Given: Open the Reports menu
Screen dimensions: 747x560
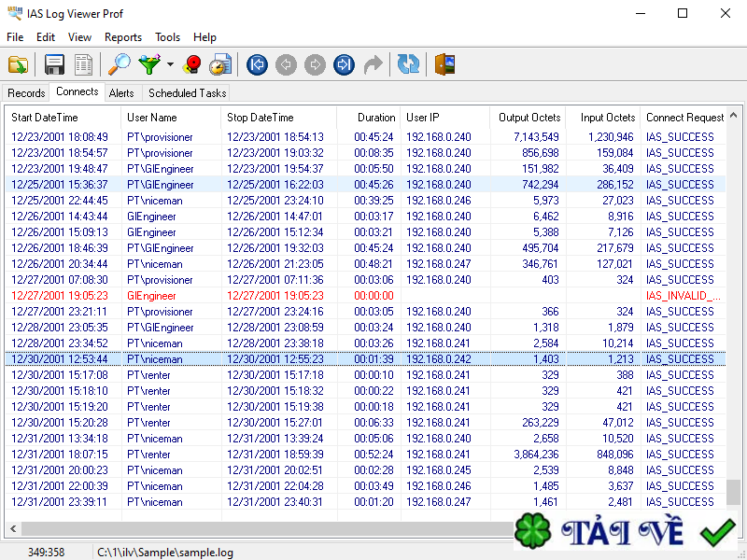Looking at the screenshot, I should pos(123,37).
